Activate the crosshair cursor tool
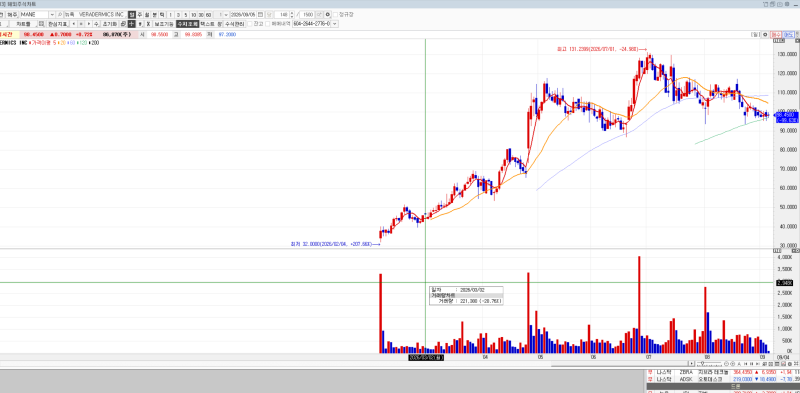Image resolution: width=800 pixels, height=393 pixels. coord(131,24)
